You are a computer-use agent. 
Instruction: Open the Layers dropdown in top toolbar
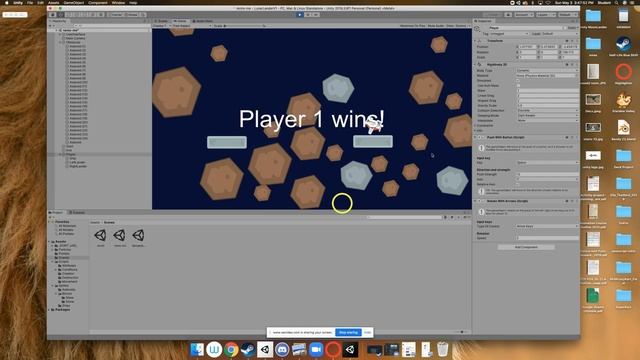(x=545, y=15)
